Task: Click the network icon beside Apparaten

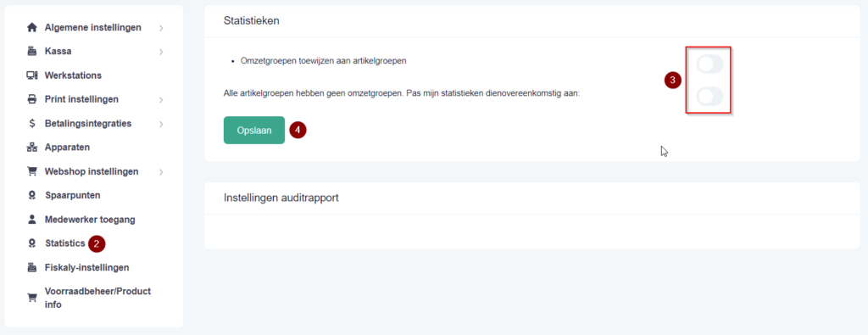Action: [x=31, y=148]
